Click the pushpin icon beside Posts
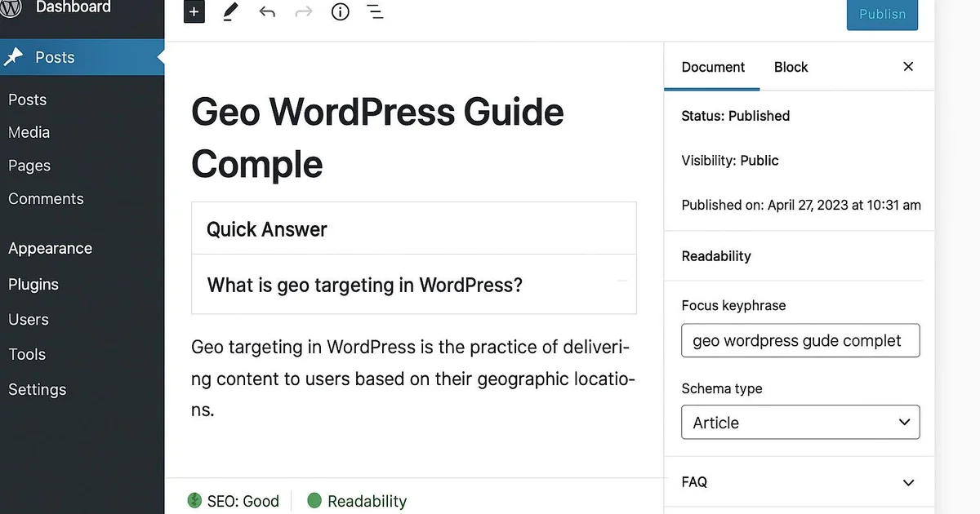 (14, 57)
